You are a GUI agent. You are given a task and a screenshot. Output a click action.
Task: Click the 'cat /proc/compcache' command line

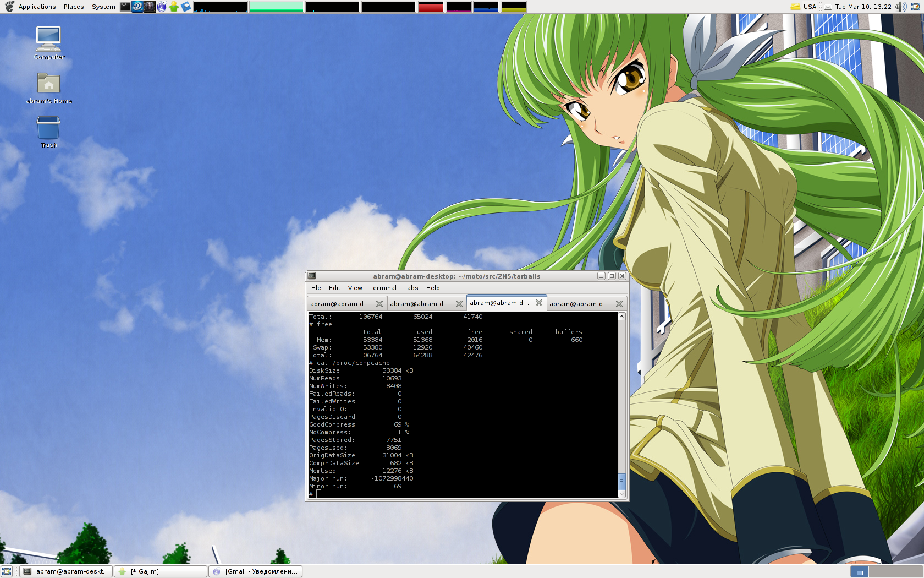click(349, 363)
